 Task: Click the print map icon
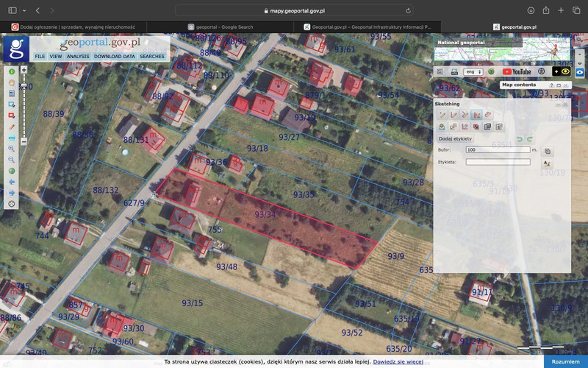tap(454, 71)
